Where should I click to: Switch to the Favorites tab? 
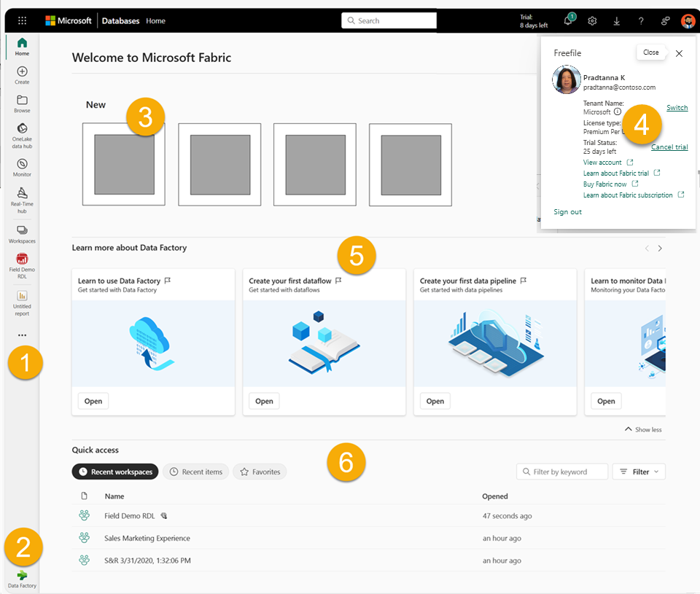(260, 472)
